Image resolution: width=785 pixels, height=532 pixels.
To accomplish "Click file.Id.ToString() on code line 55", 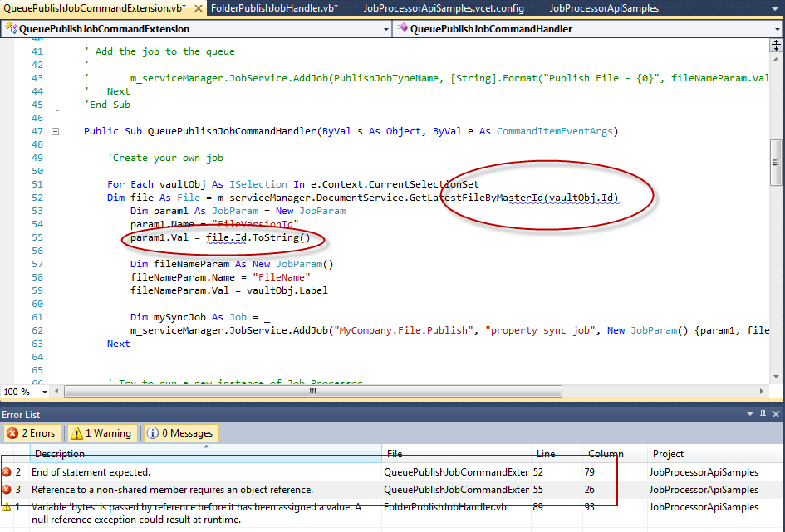I will [x=258, y=237].
